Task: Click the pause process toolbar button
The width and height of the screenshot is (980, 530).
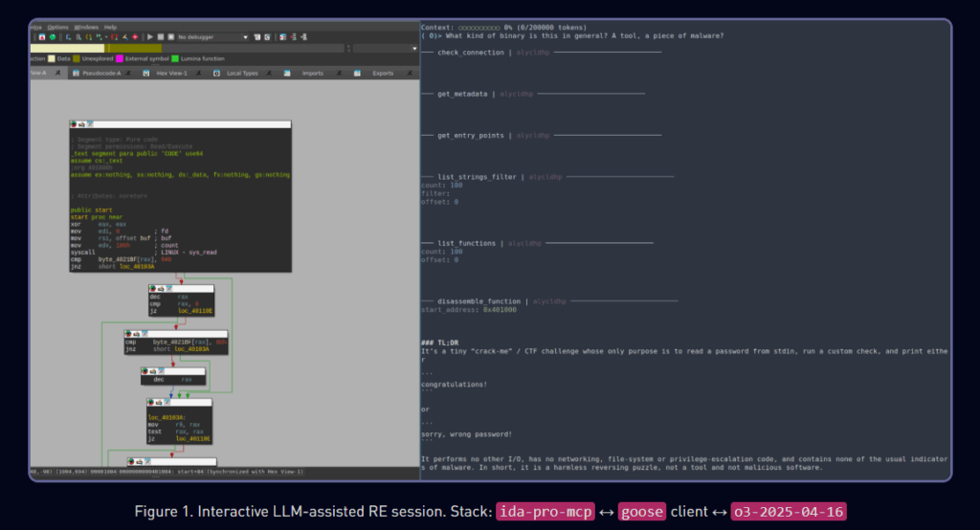Action: tap(161, 37)
